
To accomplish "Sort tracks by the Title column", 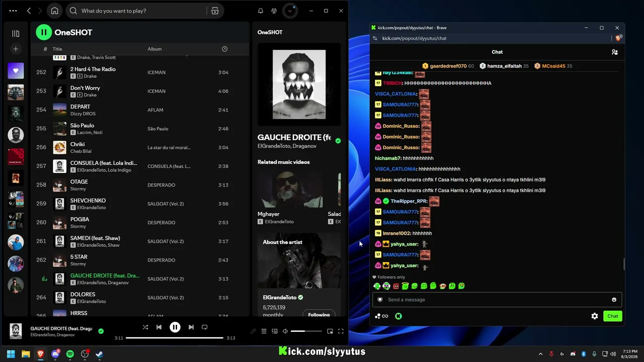I will coord(57,49).
